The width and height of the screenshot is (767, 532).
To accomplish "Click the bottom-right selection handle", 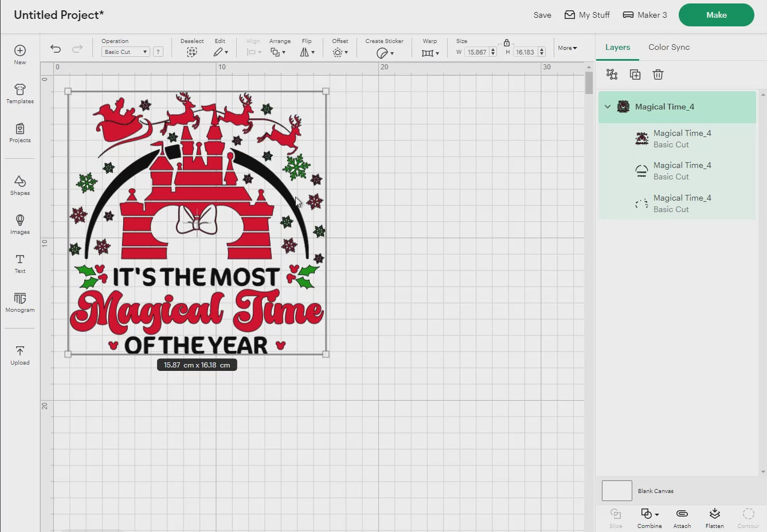I will click(326, 354).
